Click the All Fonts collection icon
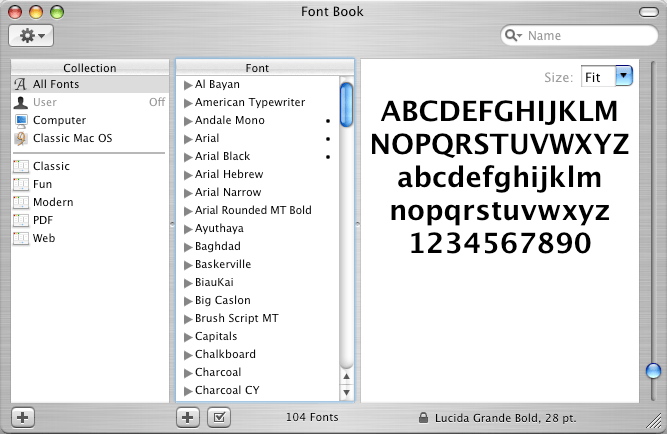Image resolution: width=667 pixels, height=434 pixels. click(20, 84)
